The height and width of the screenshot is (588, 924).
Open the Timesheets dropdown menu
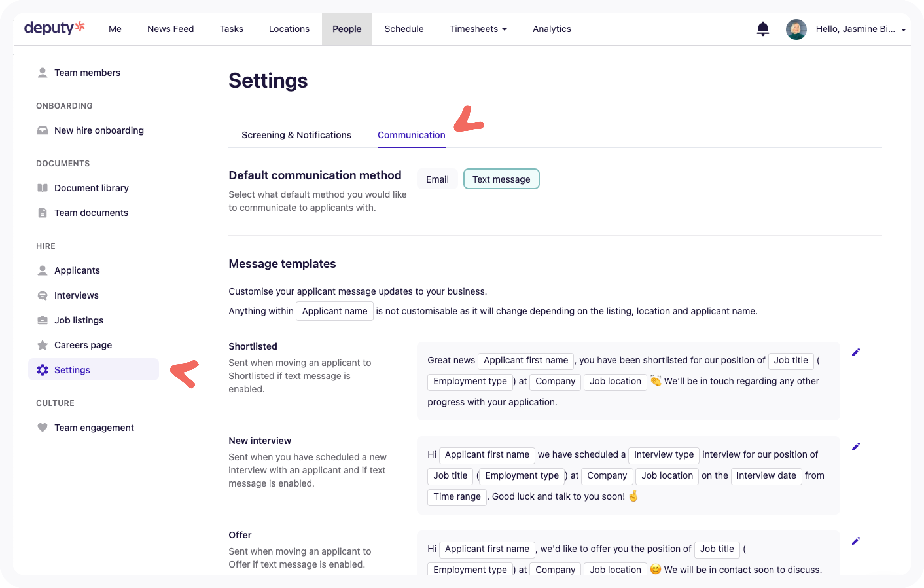[478, 29]
